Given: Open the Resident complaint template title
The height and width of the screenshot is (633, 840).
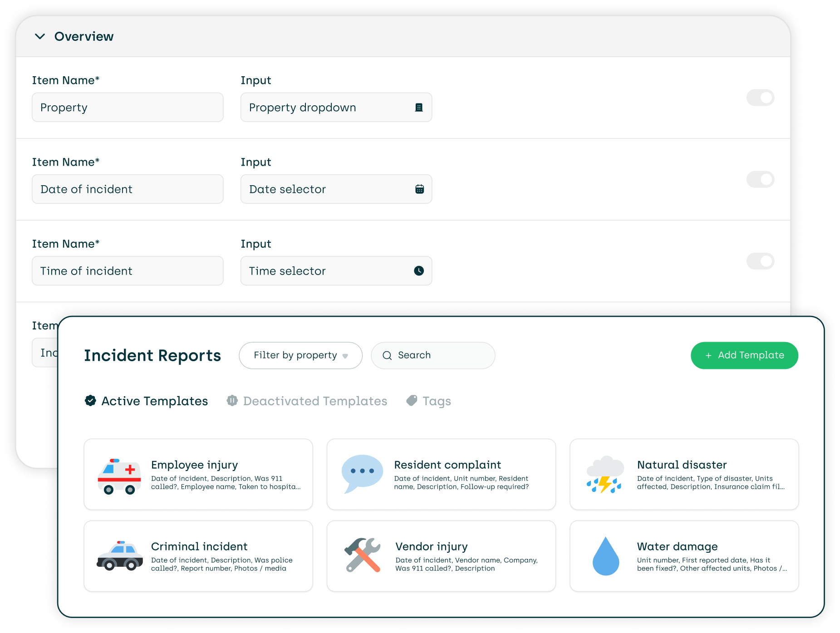Looking at the screenshot, I should pos(447,465).
